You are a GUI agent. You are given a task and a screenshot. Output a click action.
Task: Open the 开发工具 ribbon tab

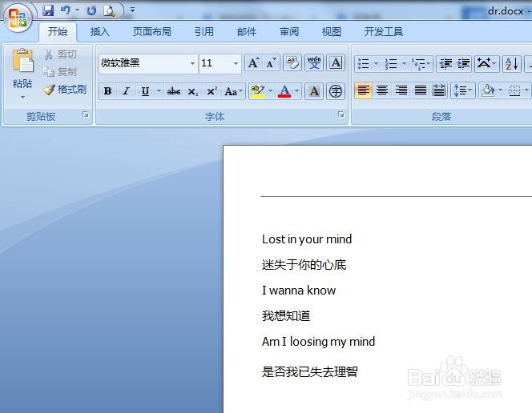pyautogui.click(x=384, y=32)
